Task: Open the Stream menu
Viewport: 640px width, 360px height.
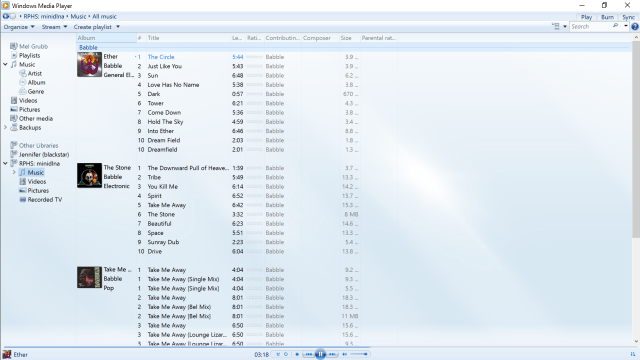Action: click(54, 27)
